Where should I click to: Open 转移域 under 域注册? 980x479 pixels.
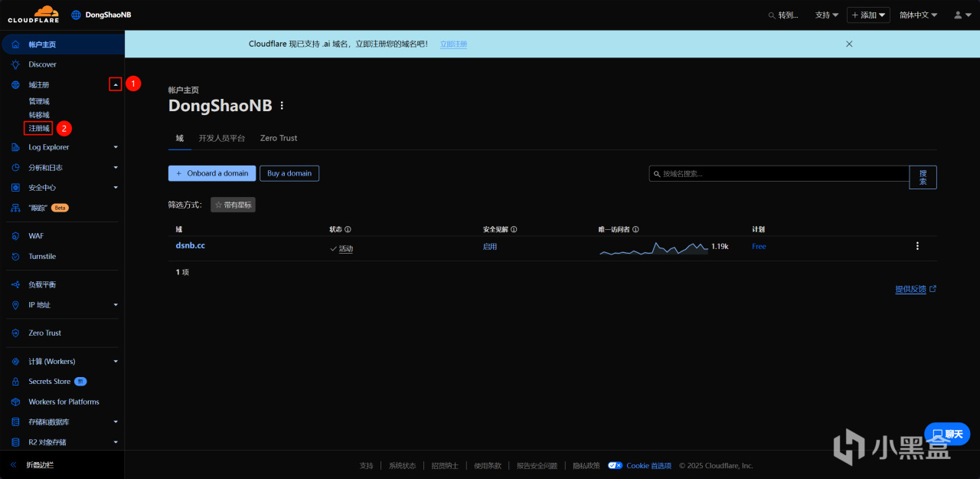(x=39, y=115)
